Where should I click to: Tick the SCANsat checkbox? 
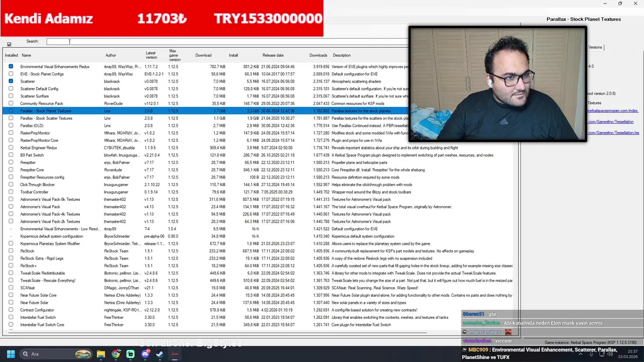click(x=11, y=288)
